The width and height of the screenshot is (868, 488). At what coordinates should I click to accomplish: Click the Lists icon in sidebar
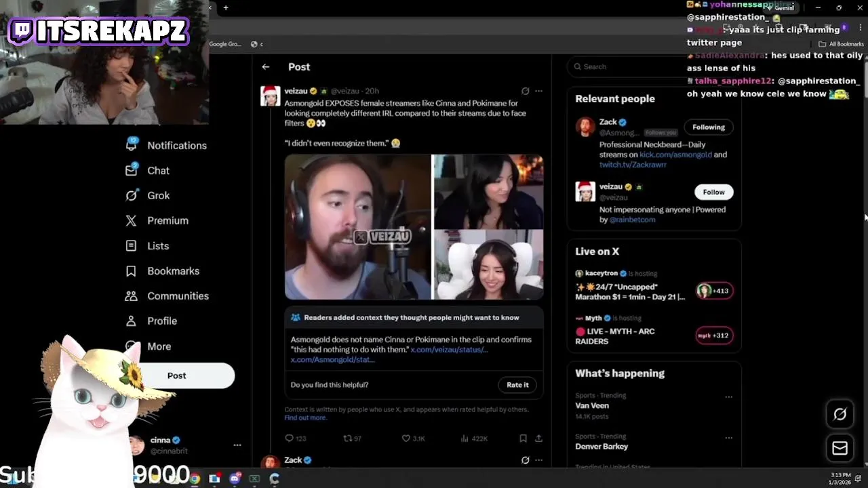click(x=131, y=245)
